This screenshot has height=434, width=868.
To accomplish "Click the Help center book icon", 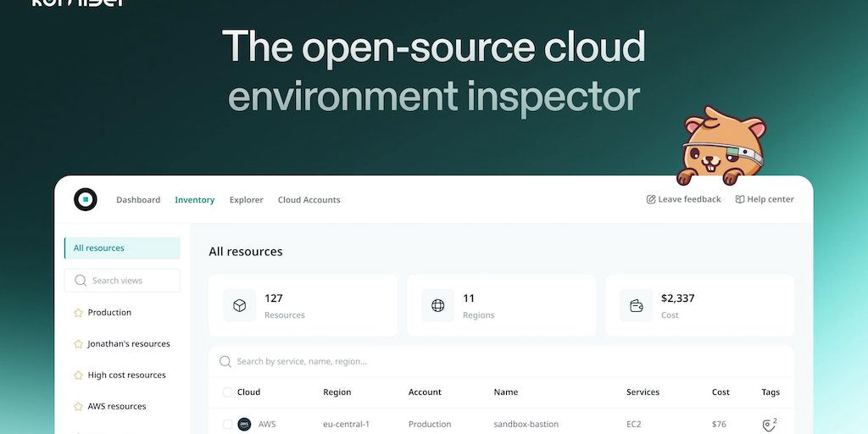I will click(x=740, y=199).
